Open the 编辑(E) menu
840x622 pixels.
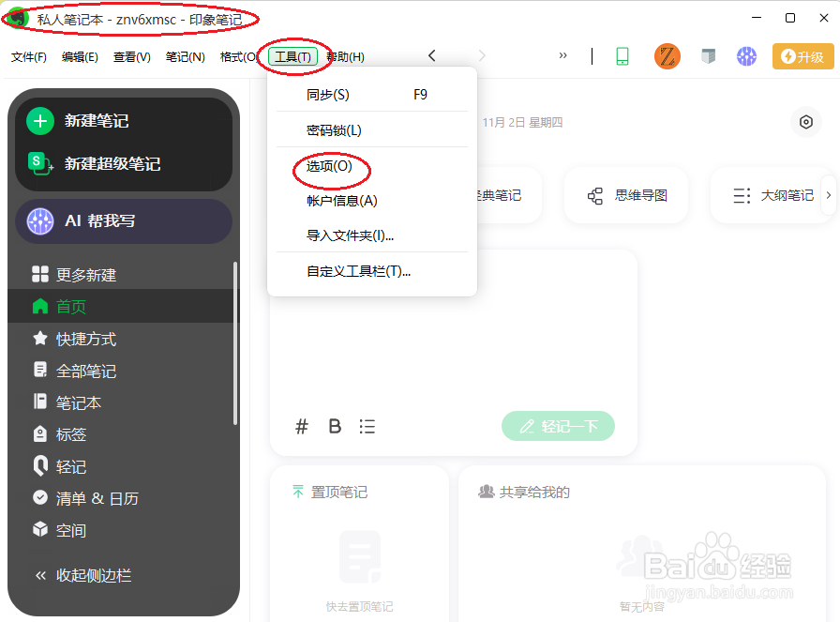[x=80, y=57]
